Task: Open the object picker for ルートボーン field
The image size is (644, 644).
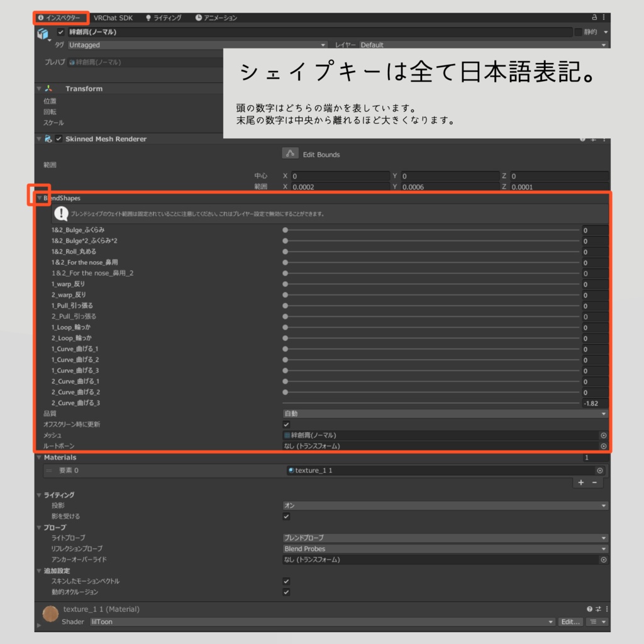Action: tap(603, 446)
